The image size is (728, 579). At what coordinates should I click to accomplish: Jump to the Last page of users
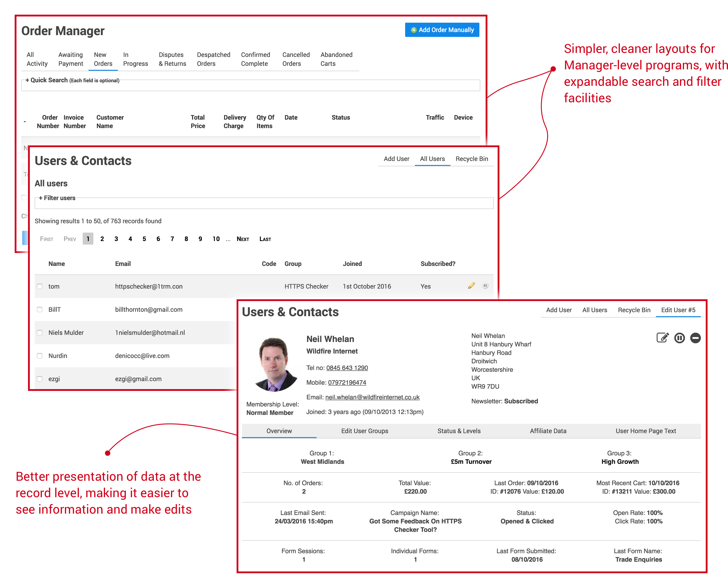point(265,239)
